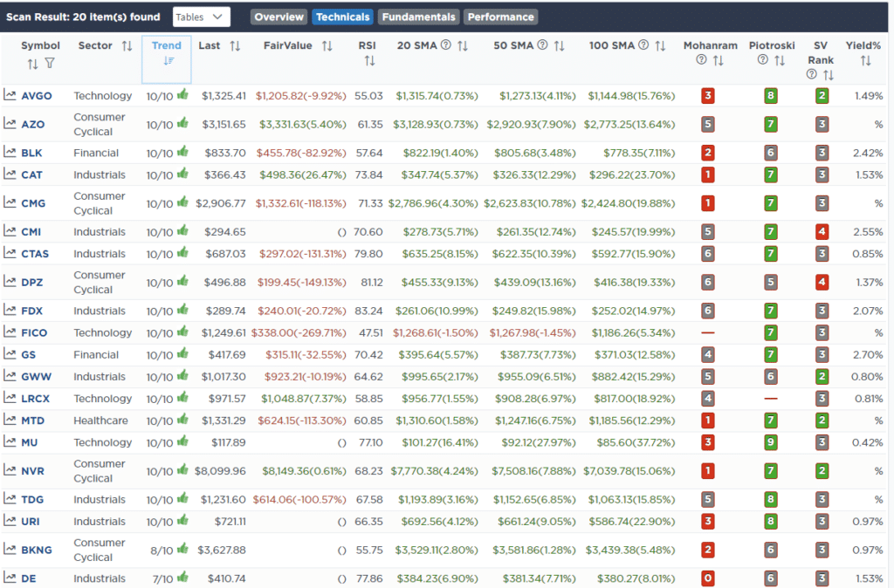This screenshot has width=894, height=588.
Task: Sort by FairValue arrows
Action: tap(327, 46)
